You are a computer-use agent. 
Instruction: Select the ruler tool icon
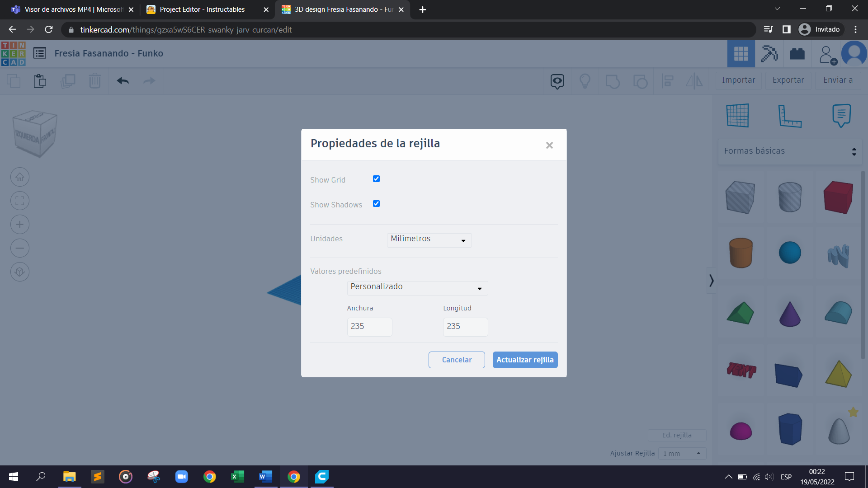789,116
